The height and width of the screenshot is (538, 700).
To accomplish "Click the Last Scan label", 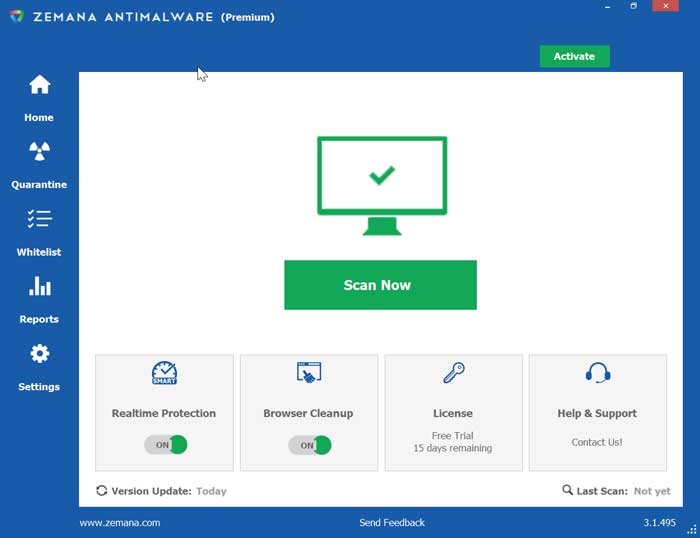I will [602, 491].
